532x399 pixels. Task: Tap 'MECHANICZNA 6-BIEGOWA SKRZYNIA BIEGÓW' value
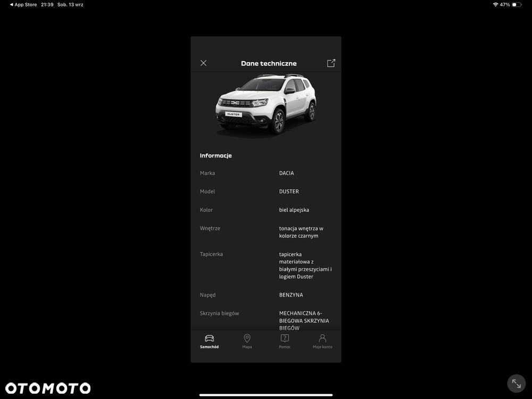coord(304,321)
